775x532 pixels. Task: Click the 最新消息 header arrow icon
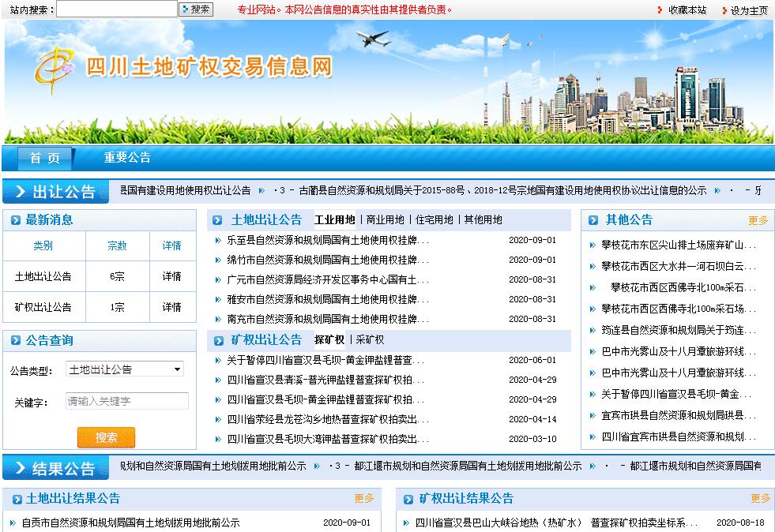(16, 220)
